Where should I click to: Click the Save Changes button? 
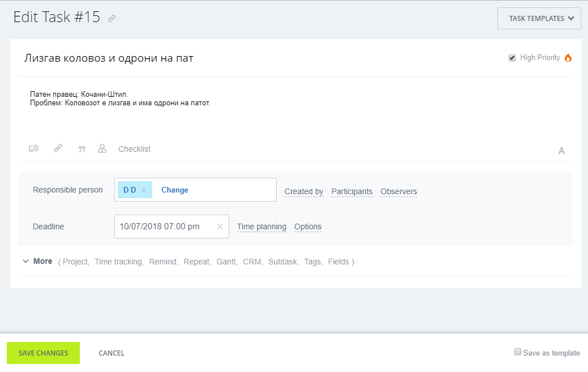pos(43,353)
